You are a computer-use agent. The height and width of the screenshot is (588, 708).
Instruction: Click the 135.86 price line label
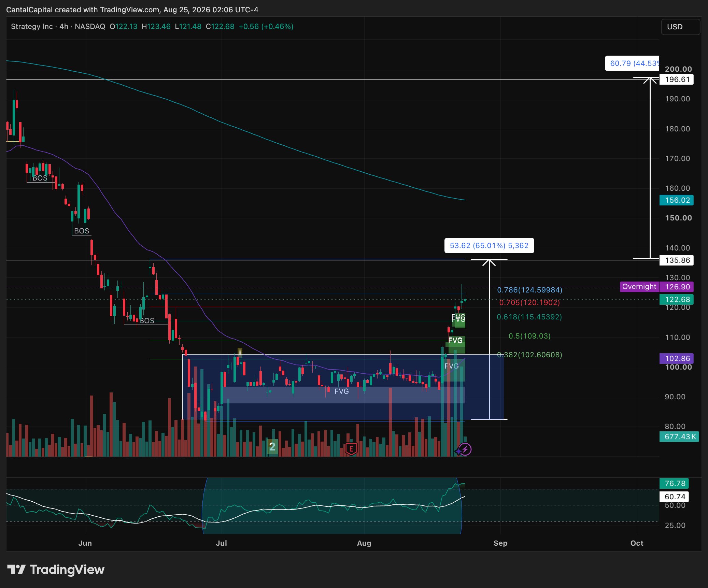(x=677, y=260)
